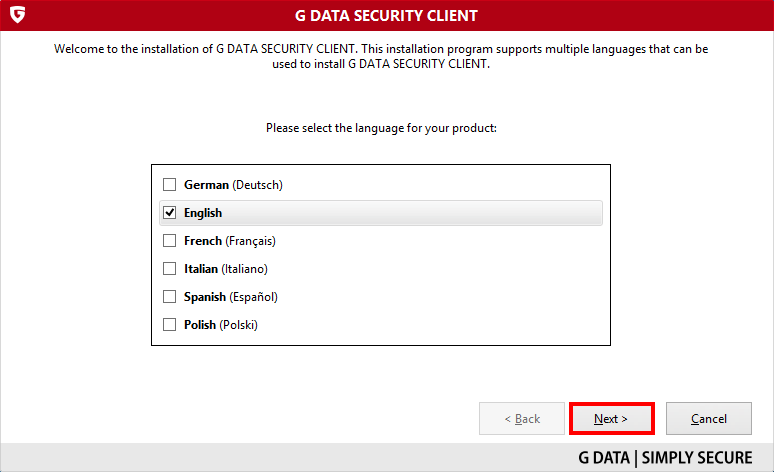The width and height of the screenshot is (774, 472).
Task: Tick the Polish (Polski) checkbox
Action: coord(169,324)
